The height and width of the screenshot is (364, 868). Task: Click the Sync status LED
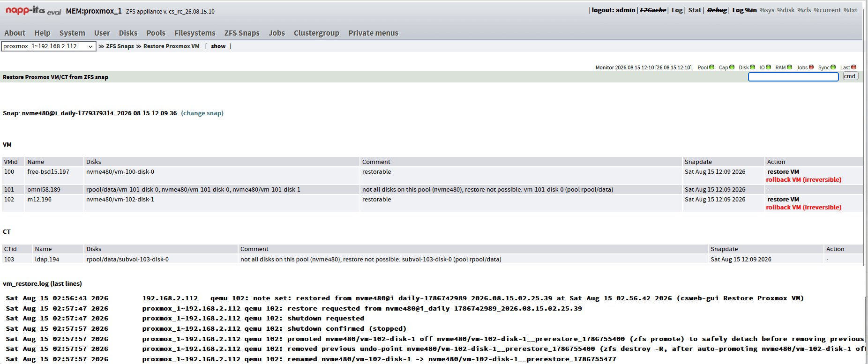point(833,67)
